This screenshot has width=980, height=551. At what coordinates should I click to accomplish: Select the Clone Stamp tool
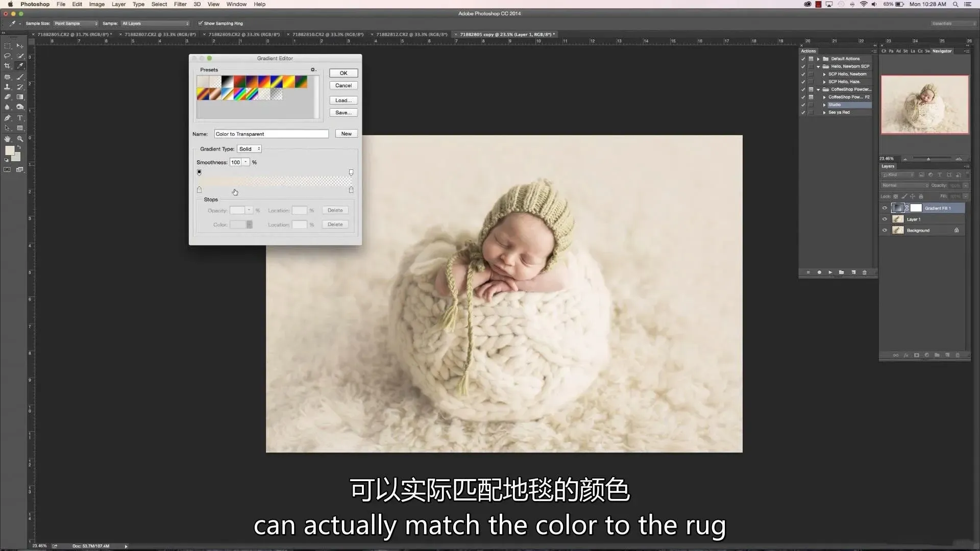coord(7,87)
